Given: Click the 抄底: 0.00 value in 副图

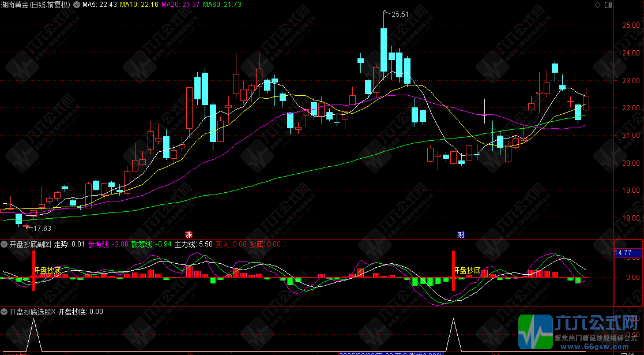Looking at the screenshot, I should click(265, 244).
